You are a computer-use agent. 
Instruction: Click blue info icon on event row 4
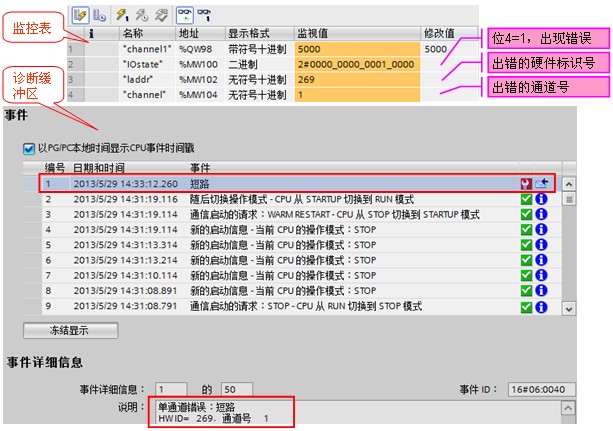pos(541,230)
